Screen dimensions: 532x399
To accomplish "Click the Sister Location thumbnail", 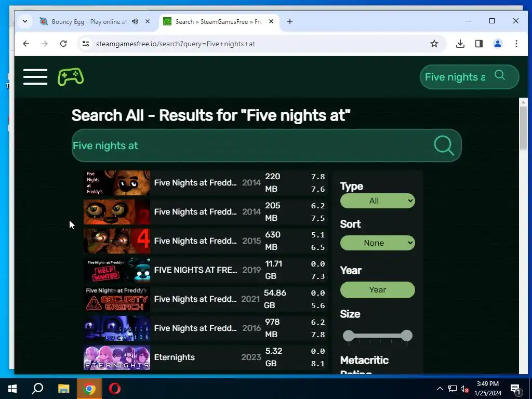I will (117, 328).
